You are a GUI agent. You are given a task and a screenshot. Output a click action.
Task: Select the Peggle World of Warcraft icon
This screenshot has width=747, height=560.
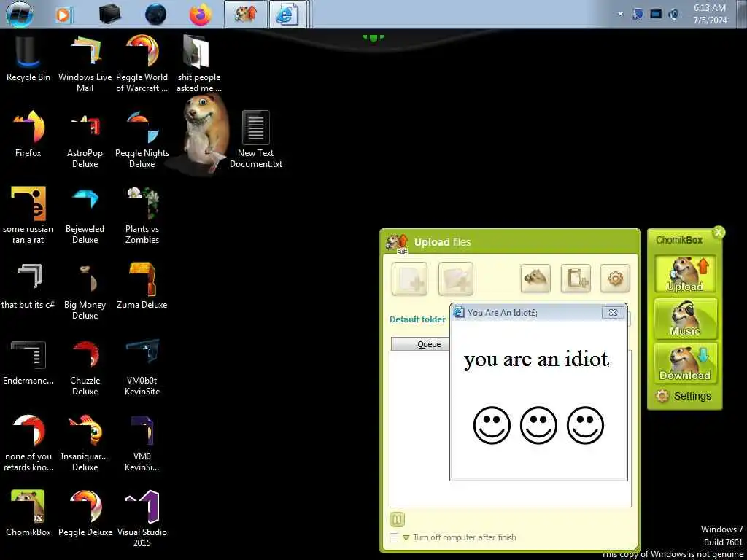pyautogui.click(x=142, y=63)
